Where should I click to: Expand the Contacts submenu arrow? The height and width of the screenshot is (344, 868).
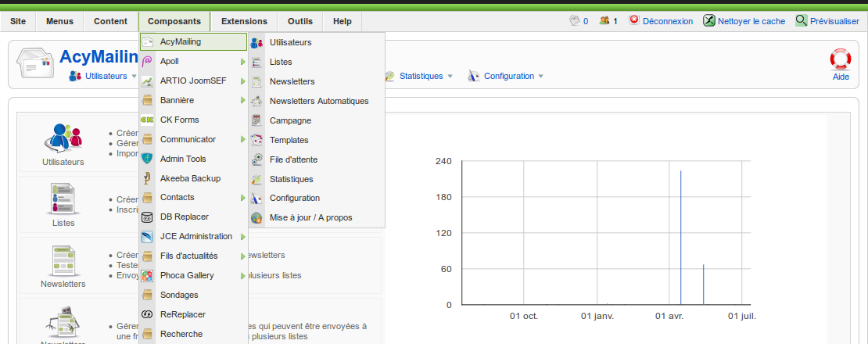coord(242,198)
